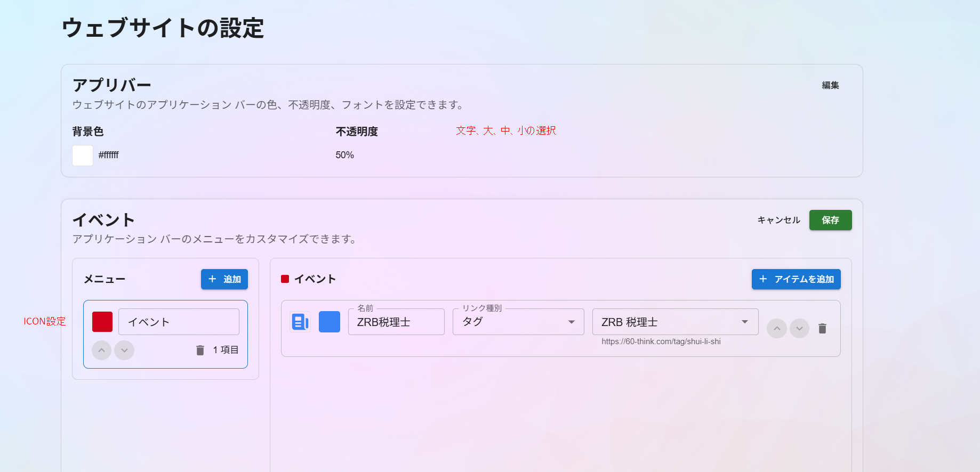
Task: Click the 1 項目 count label in menu card
Action: [x=226, y=350]
